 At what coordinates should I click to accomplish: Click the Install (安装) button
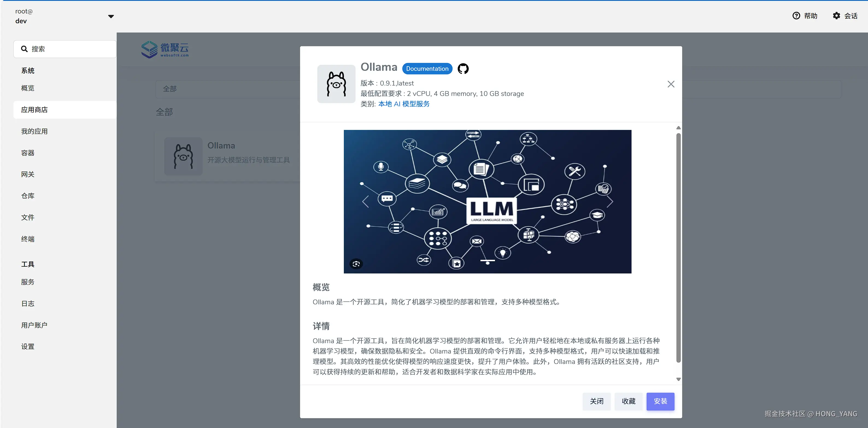(660, 401)
